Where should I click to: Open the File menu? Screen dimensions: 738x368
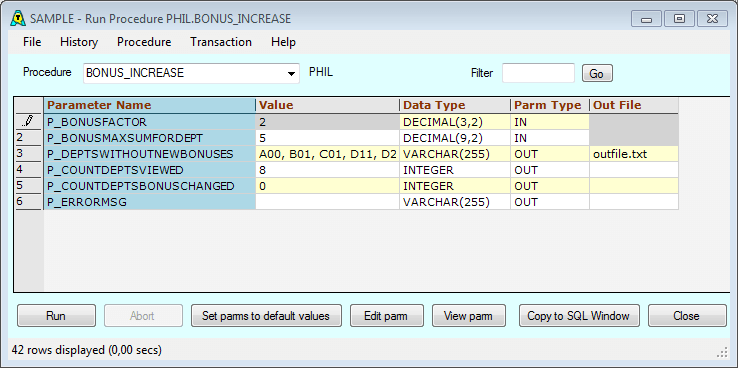[x=32, y=42]
